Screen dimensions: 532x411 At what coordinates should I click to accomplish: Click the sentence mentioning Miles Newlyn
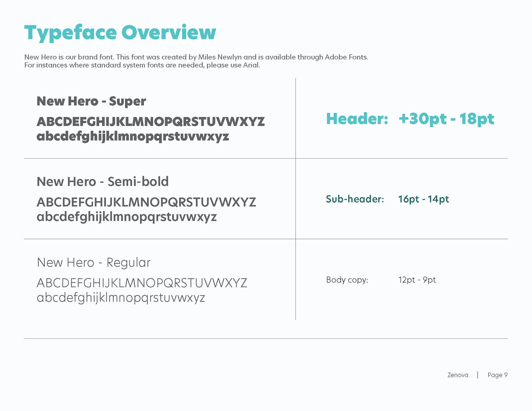click(x=196, y=57)
